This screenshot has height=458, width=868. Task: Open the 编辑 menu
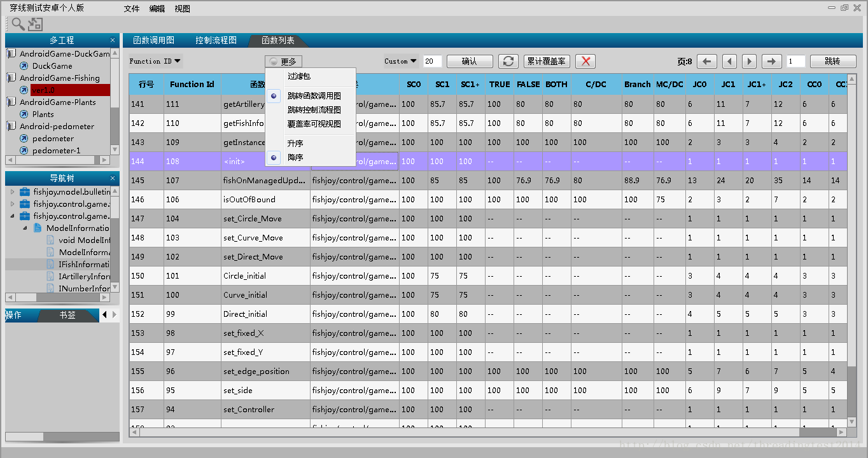(157, 9)
